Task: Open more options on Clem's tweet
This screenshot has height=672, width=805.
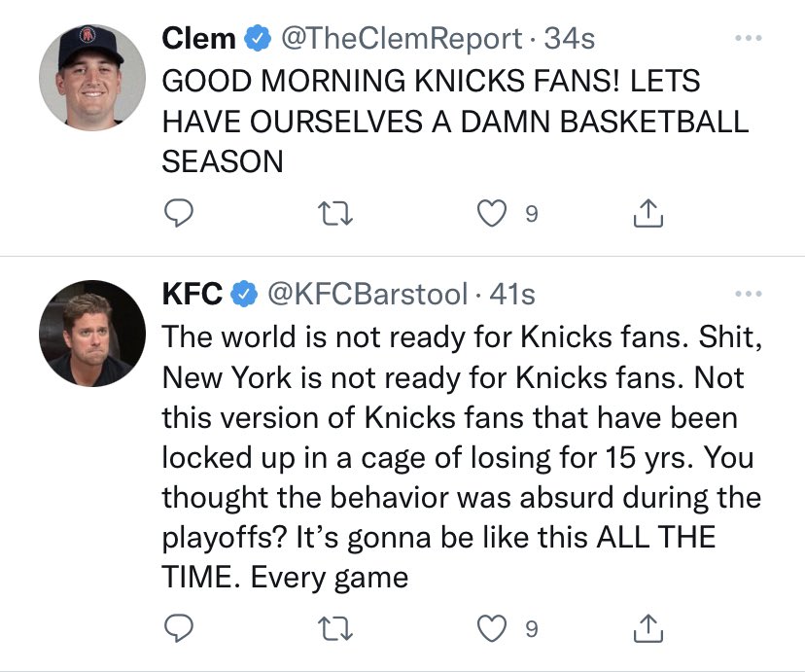Action: [x=748, y=38]
